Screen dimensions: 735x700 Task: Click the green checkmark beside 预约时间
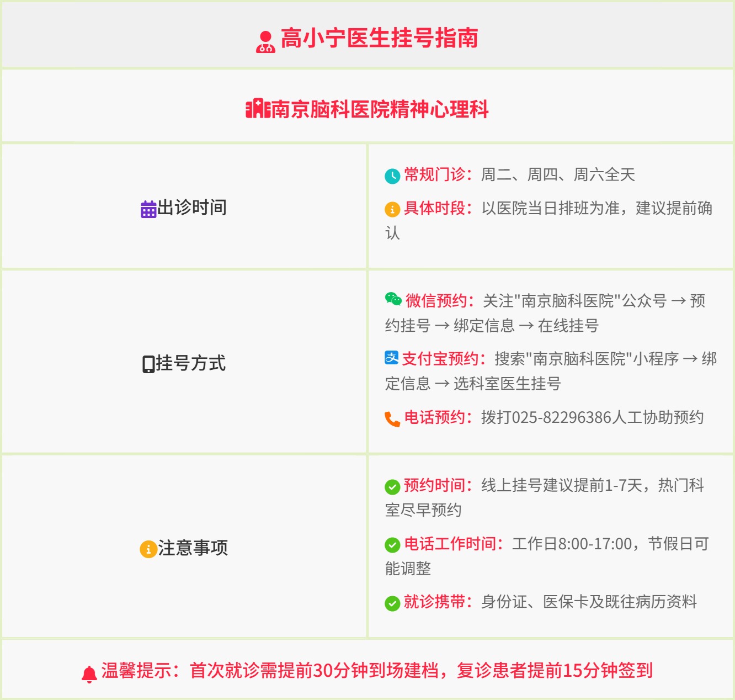click(392, 487)
